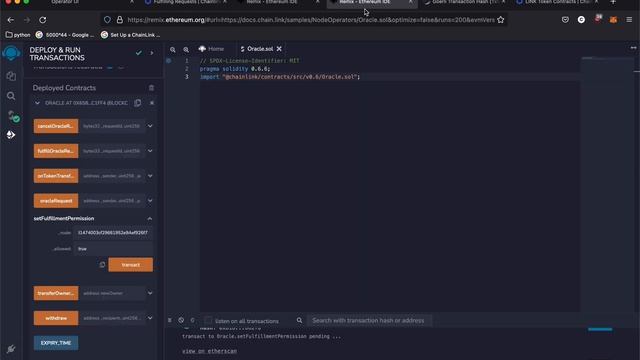Clear the Deployed Contracts list with trash icon
Screen dimensions: 640x360
pyautogui.click(x=151, y=88)
